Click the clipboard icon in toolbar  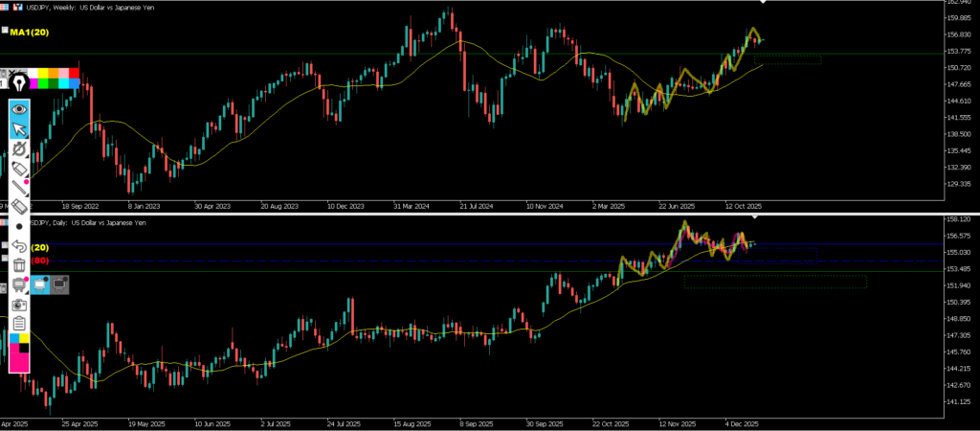19,323
